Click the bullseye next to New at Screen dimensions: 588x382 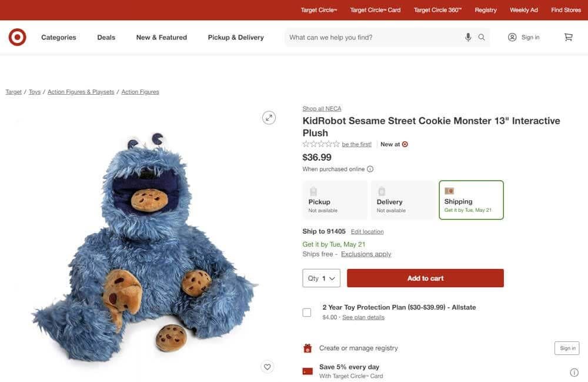(x=406, y=144)
